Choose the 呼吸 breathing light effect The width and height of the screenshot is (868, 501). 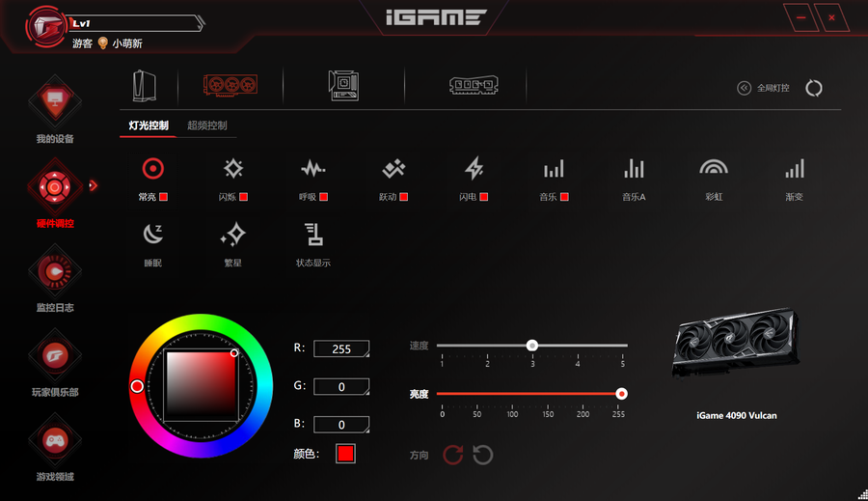(x=312, y=170)
